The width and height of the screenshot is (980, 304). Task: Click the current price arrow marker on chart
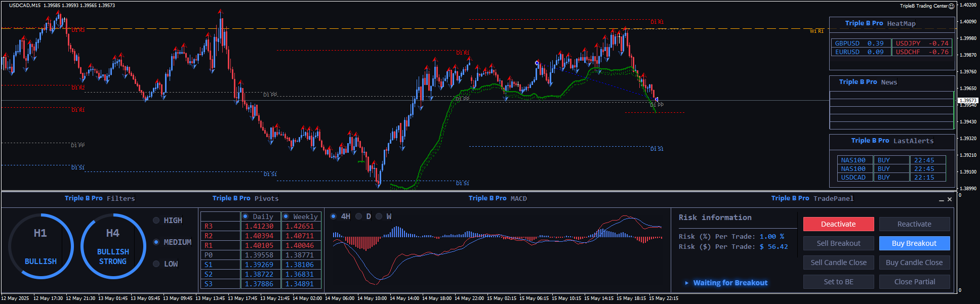tap(656, 99)
